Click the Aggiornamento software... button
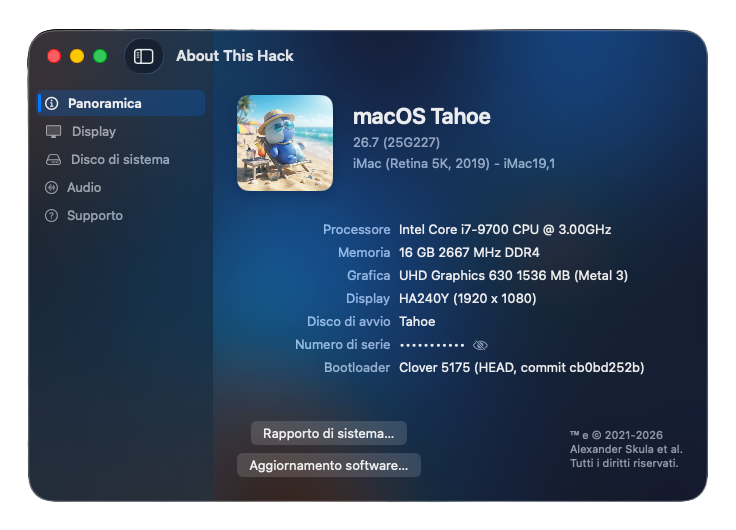736x530 pixels. pos(329,465)
